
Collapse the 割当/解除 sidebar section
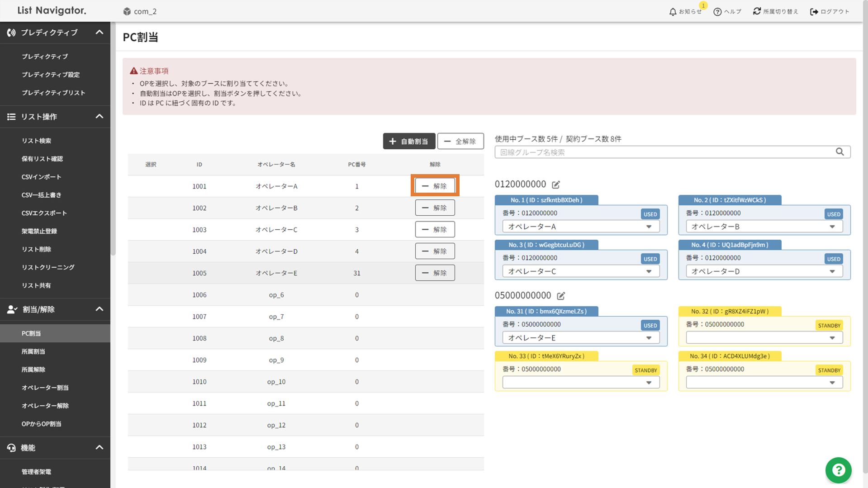tap(100, 309)
